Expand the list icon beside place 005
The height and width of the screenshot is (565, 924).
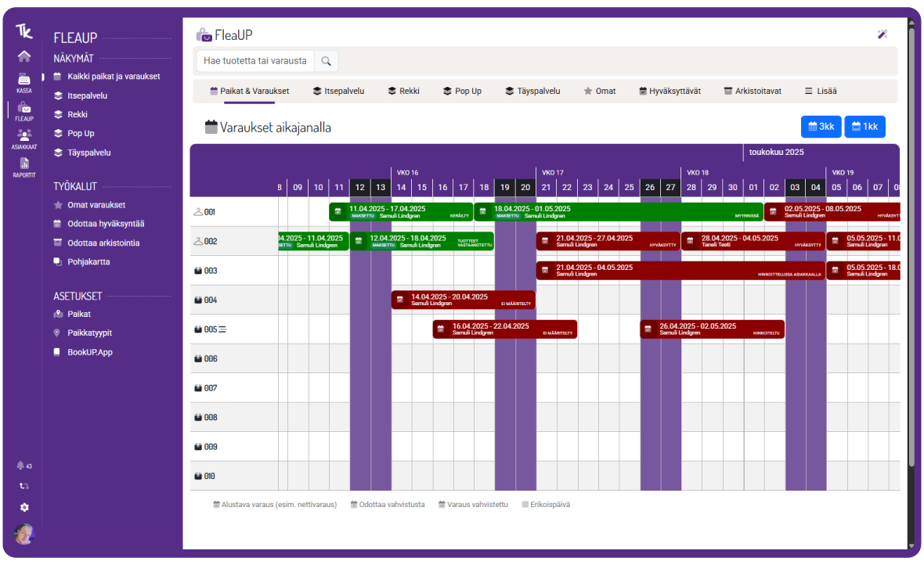click(222, 329)
